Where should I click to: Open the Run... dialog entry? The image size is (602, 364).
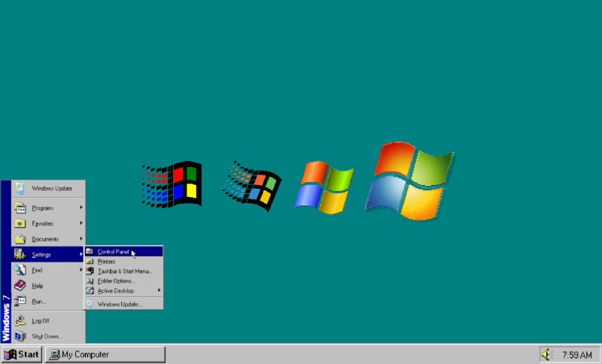point(48,302)
